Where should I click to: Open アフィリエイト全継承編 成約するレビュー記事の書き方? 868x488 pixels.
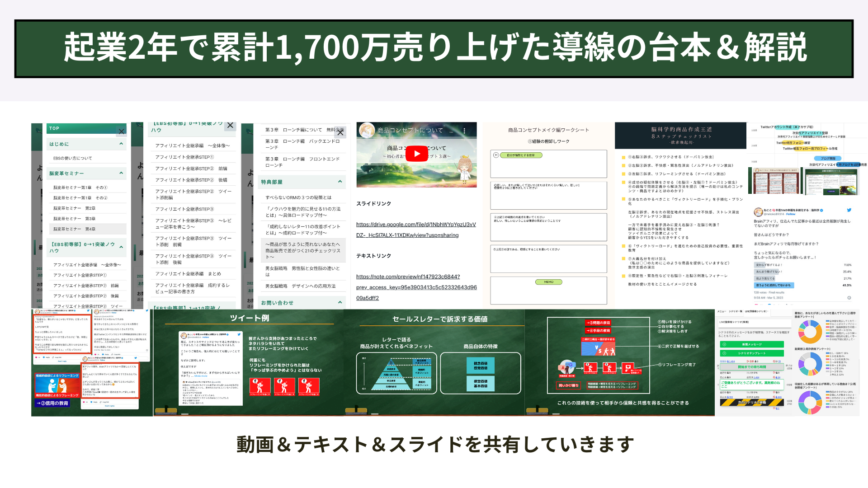tap(193, 288)
